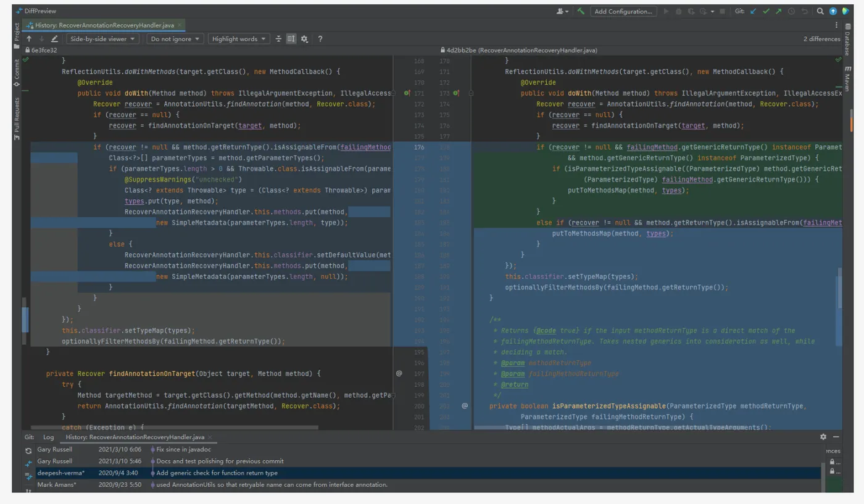Jump to next difference with down arrow
Screen dimensions: 864x504
[x=41, y=39]
